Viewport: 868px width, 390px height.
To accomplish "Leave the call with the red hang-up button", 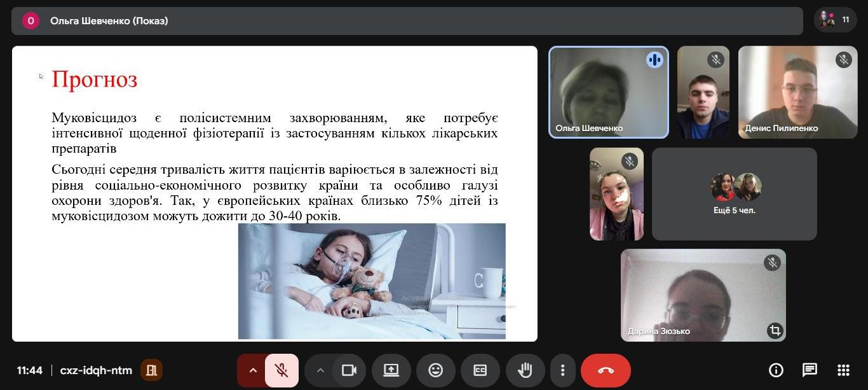I will [605, 370].
